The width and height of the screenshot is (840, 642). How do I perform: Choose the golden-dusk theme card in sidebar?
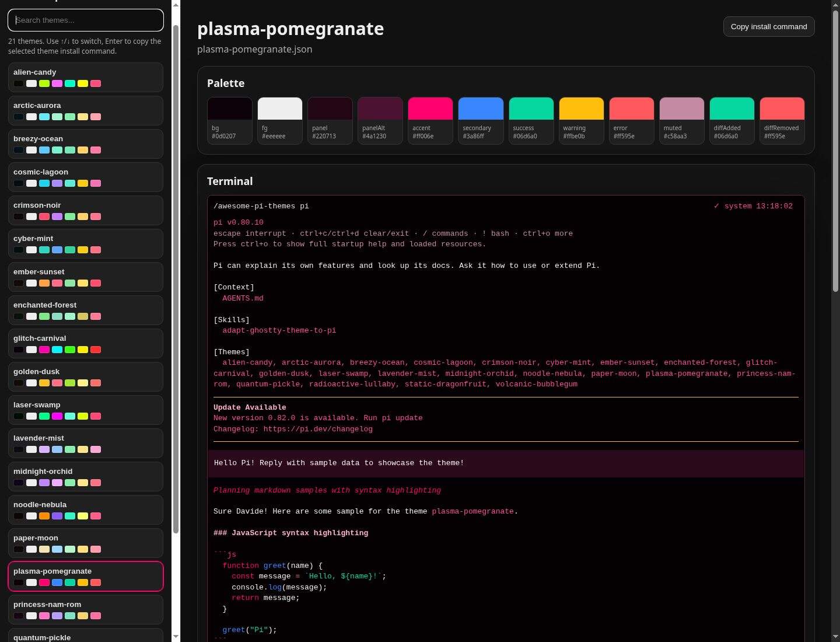click(86, 376)
